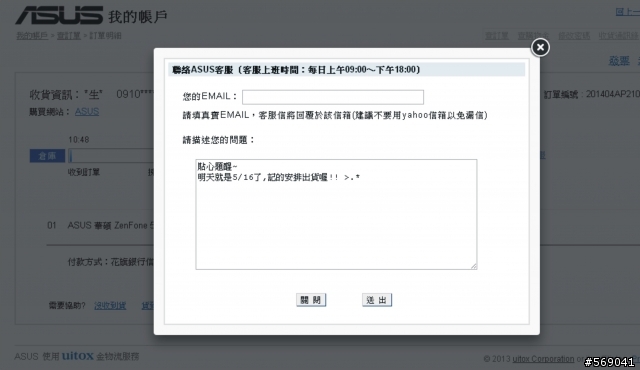Click the 10:48 timestamp text
The image size is (640, 370).
(x=78, y=140)
